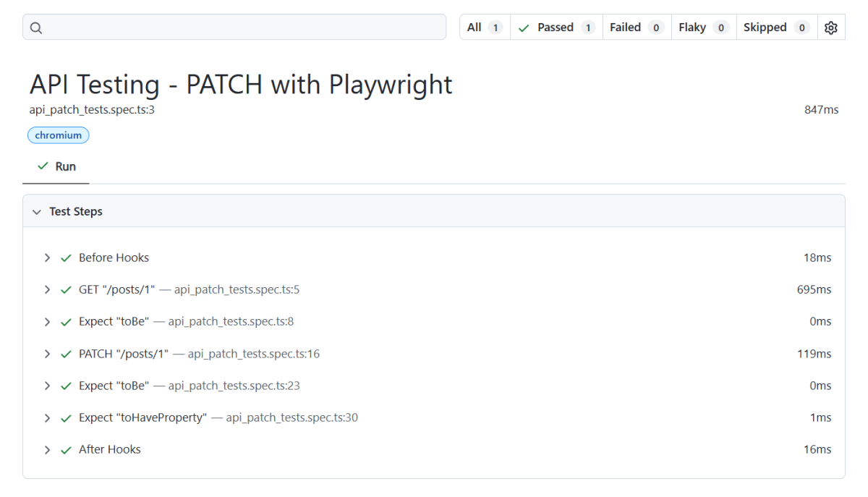The width and height of the screenshot is (868, 497).
Task: Expand the Expect "toBe" step at line 8
Action: coord(47,321)
